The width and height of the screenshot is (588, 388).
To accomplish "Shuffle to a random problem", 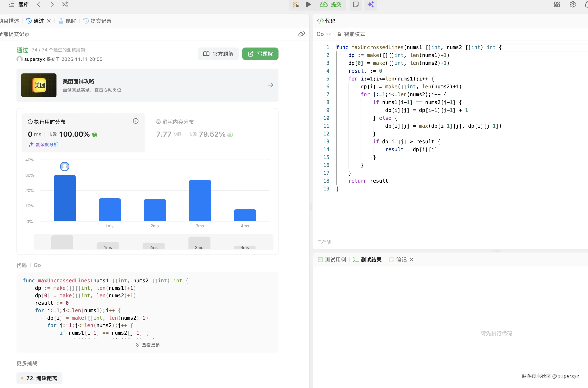I will coord(65,5).
